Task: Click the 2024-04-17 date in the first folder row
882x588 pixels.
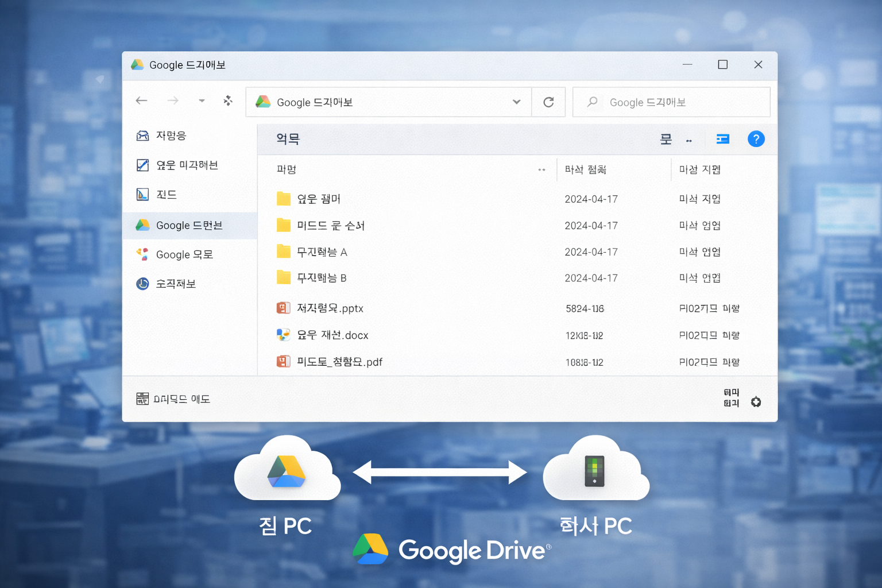Action: (x=591, y=199)
